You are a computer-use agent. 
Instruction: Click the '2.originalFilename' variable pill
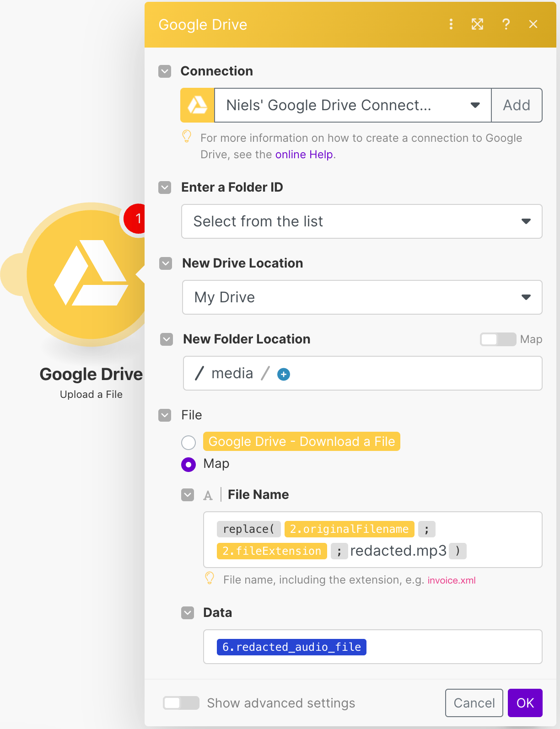click(350, 529)
